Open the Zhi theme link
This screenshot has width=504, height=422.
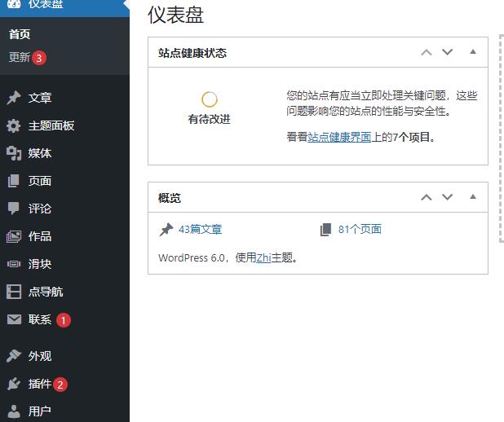(263, 257)
